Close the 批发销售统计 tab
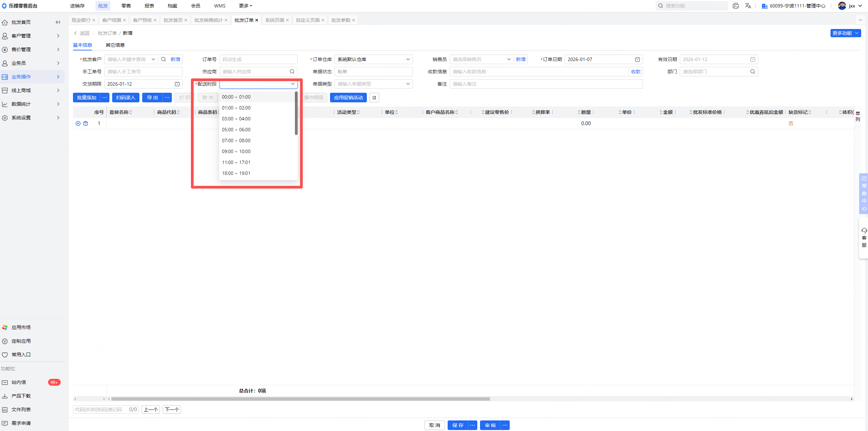Screen dimensions: 868x431 pyautogui.click(x=226, y=20)
